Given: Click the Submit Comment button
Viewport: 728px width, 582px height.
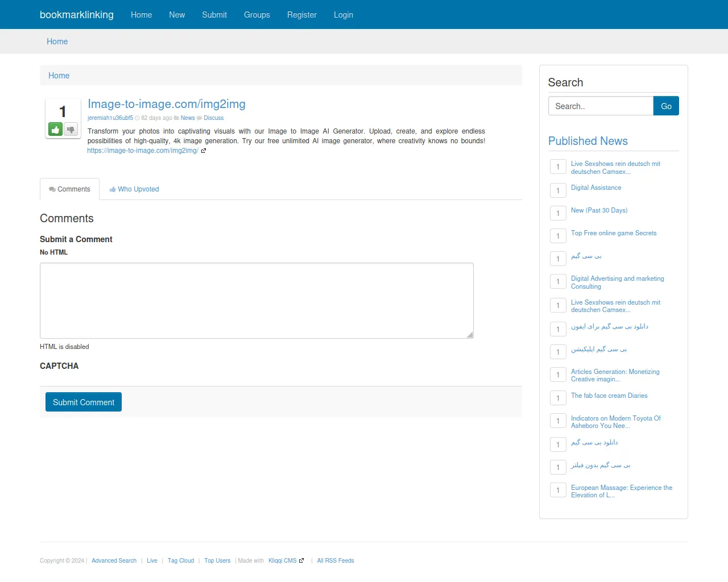Looking at the screenshot, I should [84, 402].
